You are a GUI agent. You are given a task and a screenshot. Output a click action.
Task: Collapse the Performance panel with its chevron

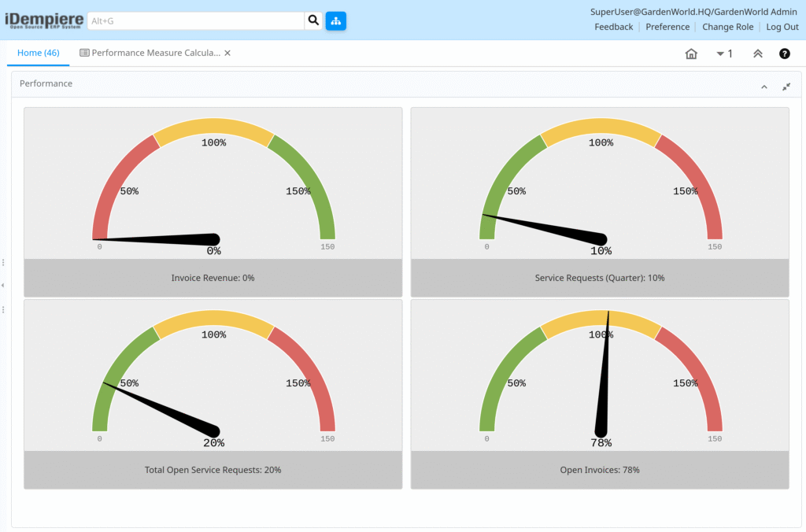coord(763,87)
